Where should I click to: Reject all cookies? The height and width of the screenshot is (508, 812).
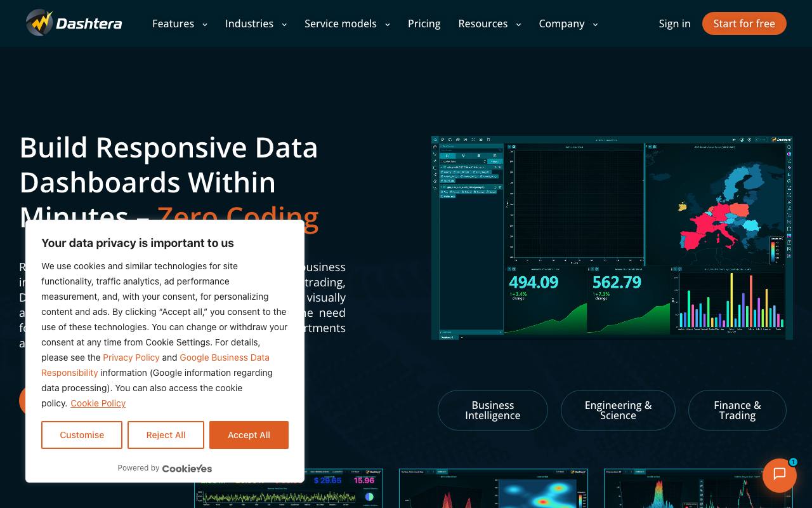pyautogui.click(x=166, y=435)
